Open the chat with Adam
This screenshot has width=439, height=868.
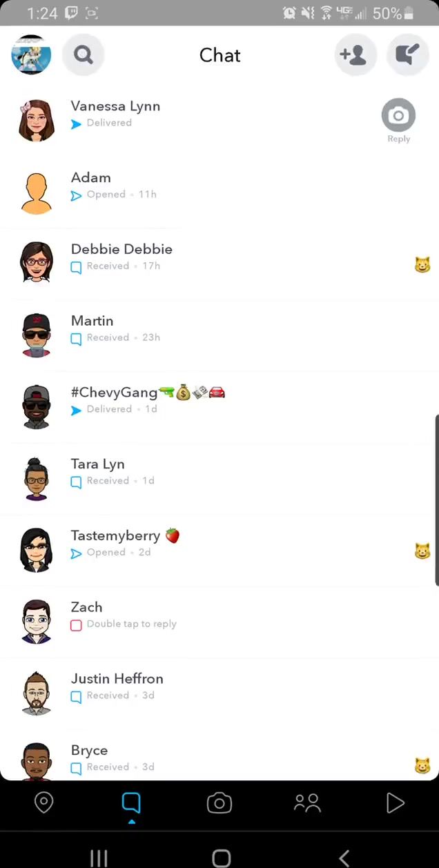click(219, 193)
